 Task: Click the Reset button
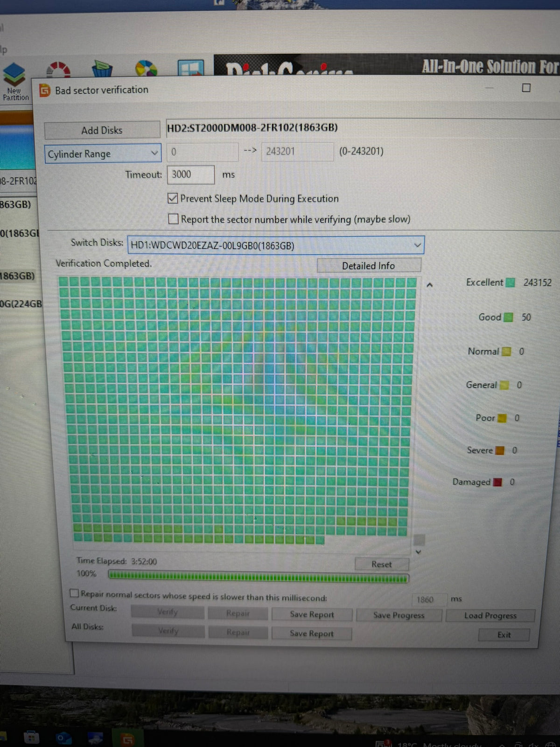point(381,564)
